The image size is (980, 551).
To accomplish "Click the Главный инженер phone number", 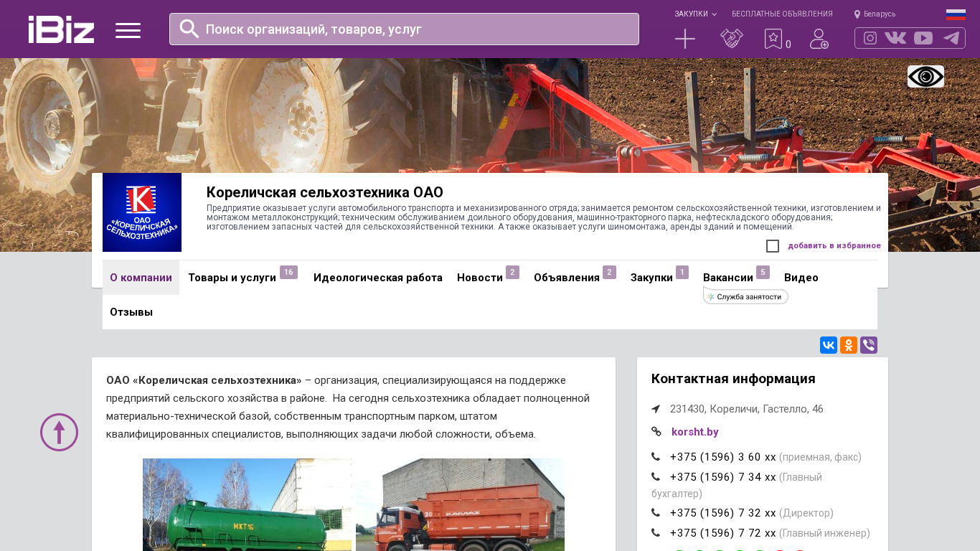I will [x=723, y=533].
